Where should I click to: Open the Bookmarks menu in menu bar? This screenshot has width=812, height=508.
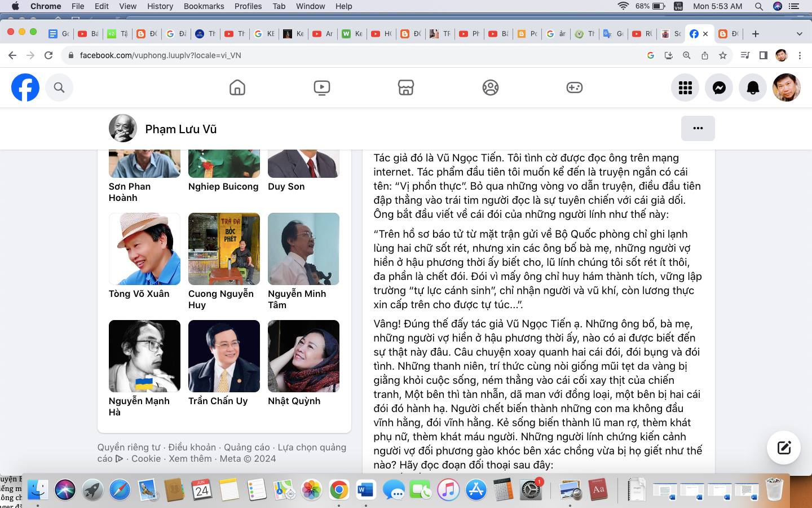tap(204, 6)
